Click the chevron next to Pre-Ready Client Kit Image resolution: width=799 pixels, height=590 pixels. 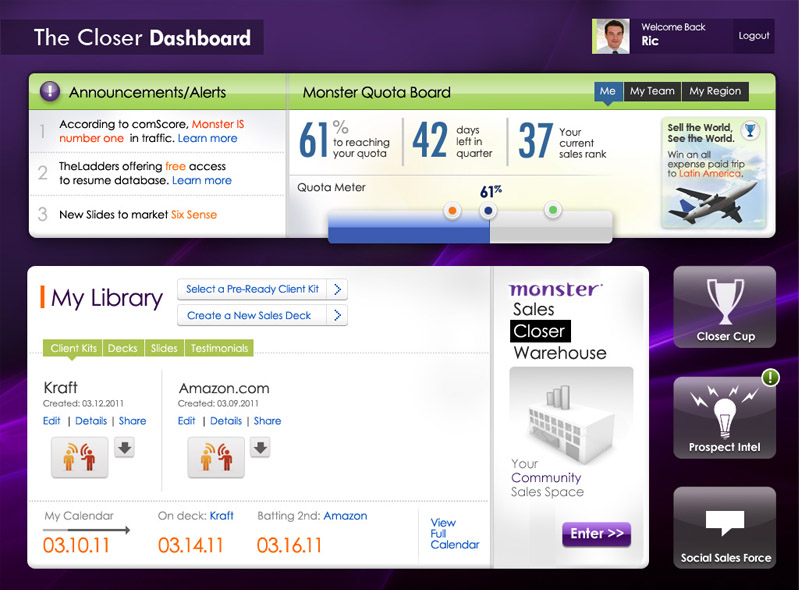click(337, 289)
